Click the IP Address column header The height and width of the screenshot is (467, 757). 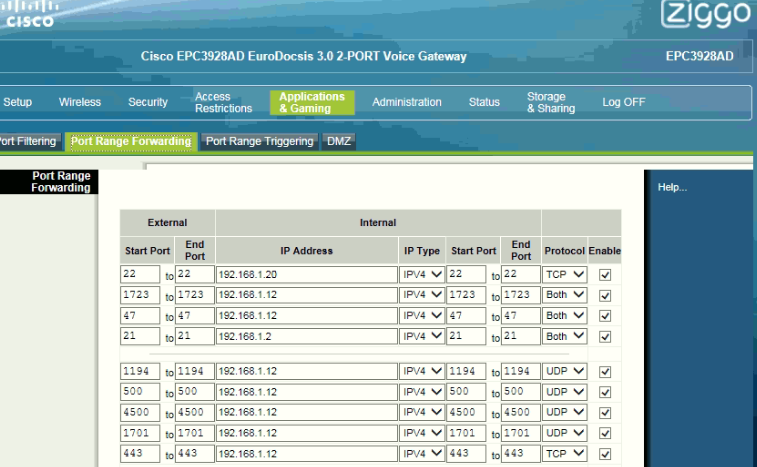[x=307, y=251]
